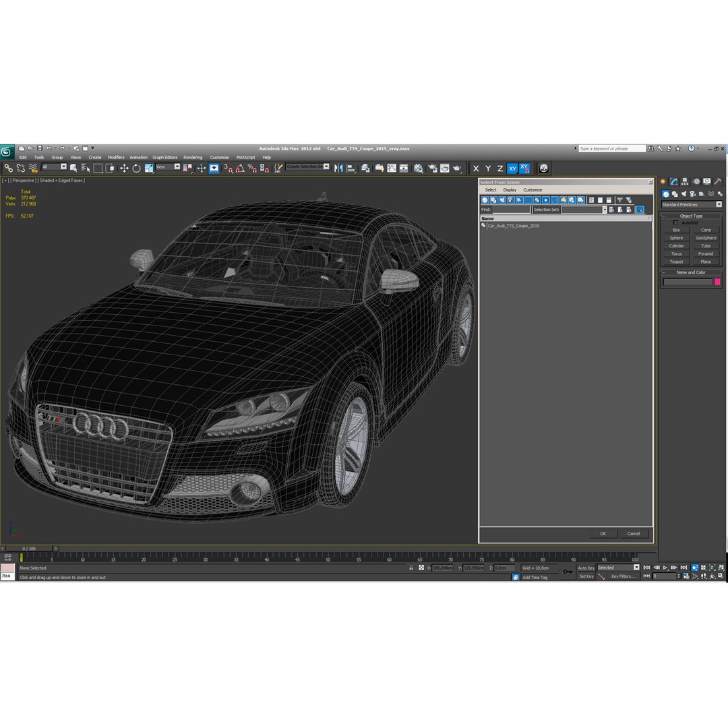Image resolution: width=728 pixels, height=728 pixels.
Task: Open the Create Selection Set dropdown
Action: click(307, 166)
